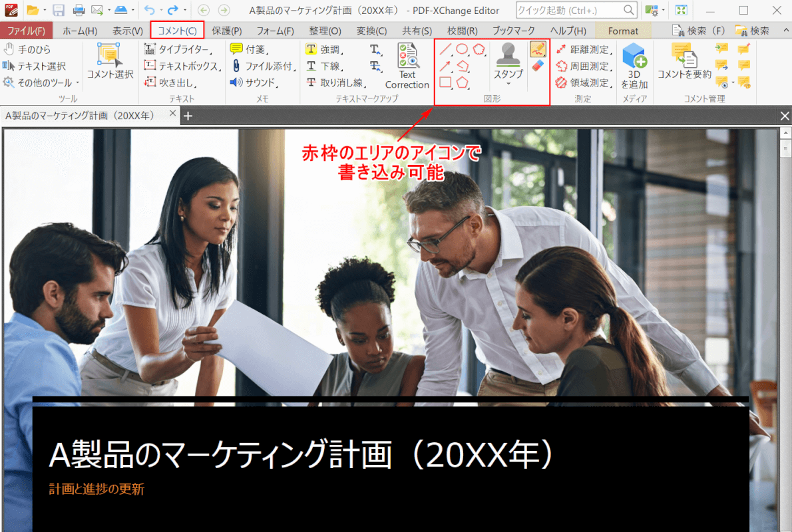Switch to the Home (ホーム) tab
The image size is (792, 532).
[80, 31]
